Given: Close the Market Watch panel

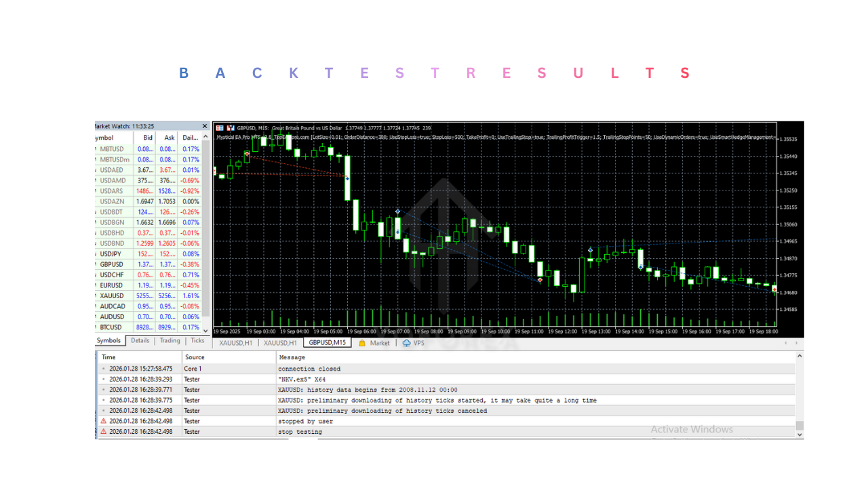Looking at the screenshot, I should tap(204, 125).
